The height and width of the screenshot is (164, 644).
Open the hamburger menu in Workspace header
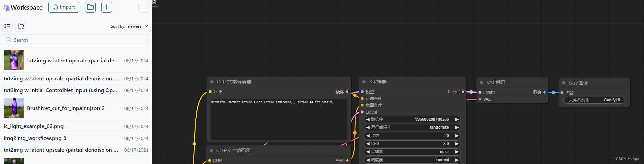coord(144,7)
